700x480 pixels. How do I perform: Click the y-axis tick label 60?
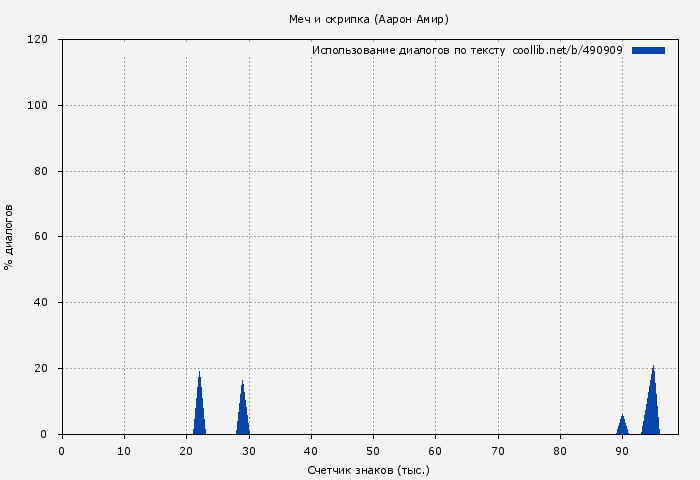[41, 237]
